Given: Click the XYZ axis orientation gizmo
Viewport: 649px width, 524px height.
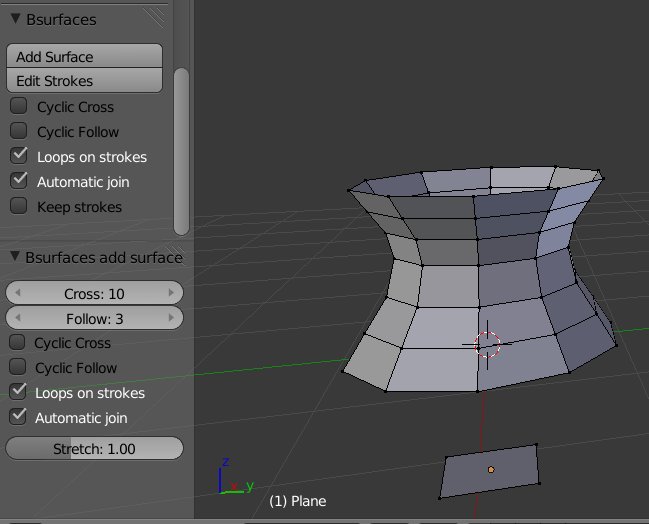Looking at the screenshot, I should pos(231,481).
